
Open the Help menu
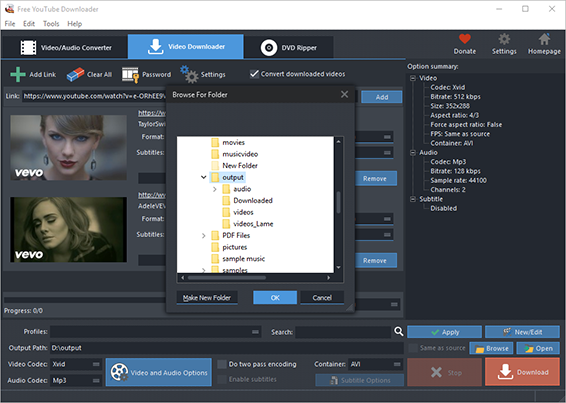[x=74, y=24]
